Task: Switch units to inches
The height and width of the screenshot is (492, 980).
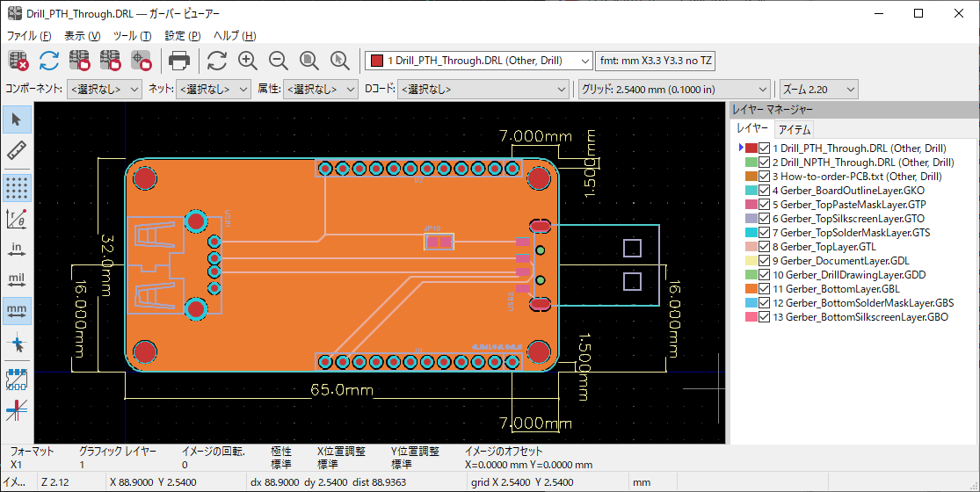Action: 17,250
